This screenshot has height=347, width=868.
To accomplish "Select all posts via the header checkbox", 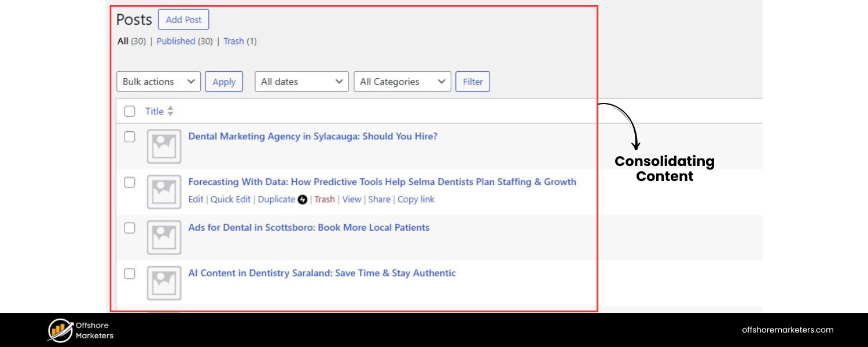I will pyautogui.click(x=129, y=111).
